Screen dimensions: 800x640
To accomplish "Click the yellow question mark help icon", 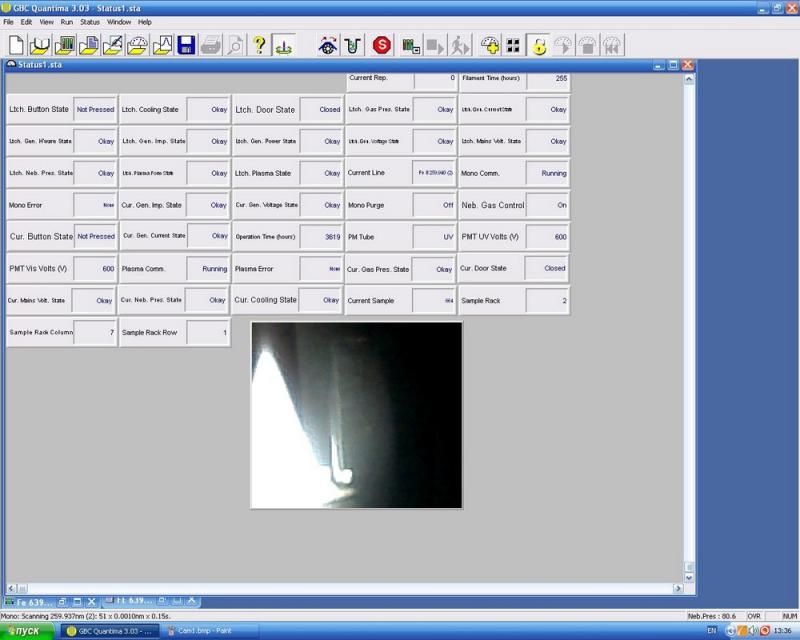I will [259, 45].
